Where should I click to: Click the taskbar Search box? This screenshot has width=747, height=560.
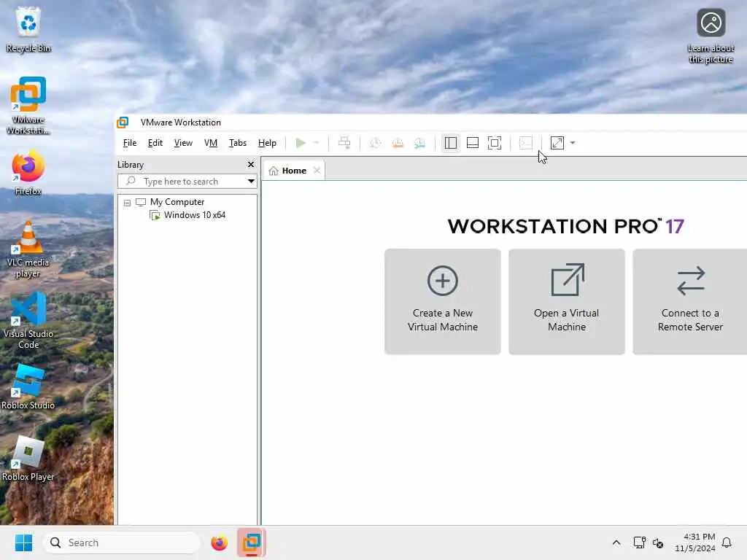pos(122,542)
